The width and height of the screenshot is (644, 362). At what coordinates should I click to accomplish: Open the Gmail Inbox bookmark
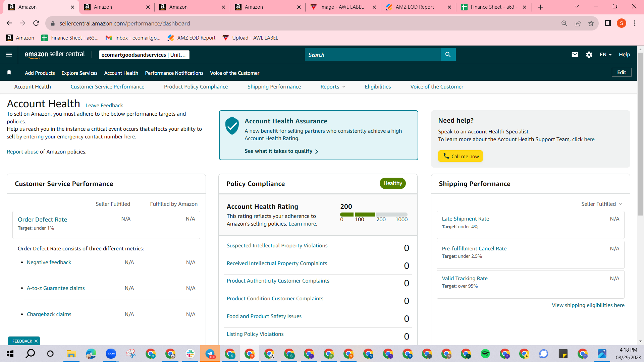click(133, 38)
